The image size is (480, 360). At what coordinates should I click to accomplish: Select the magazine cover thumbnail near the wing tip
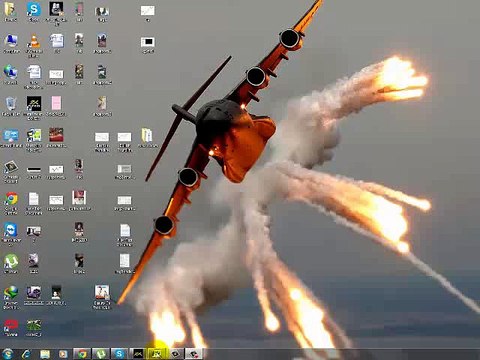[x=102, y=293]
